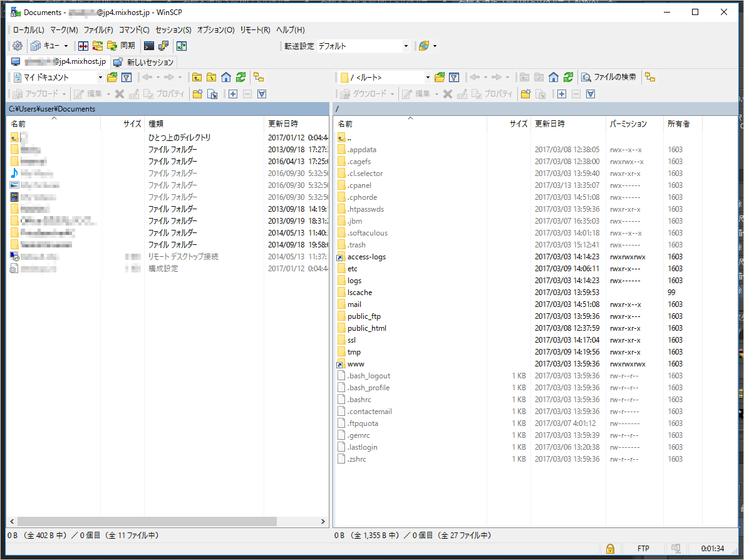The image size is (744, 560).
Task: Select the www symlink entry
Action: tap(356, 364)
